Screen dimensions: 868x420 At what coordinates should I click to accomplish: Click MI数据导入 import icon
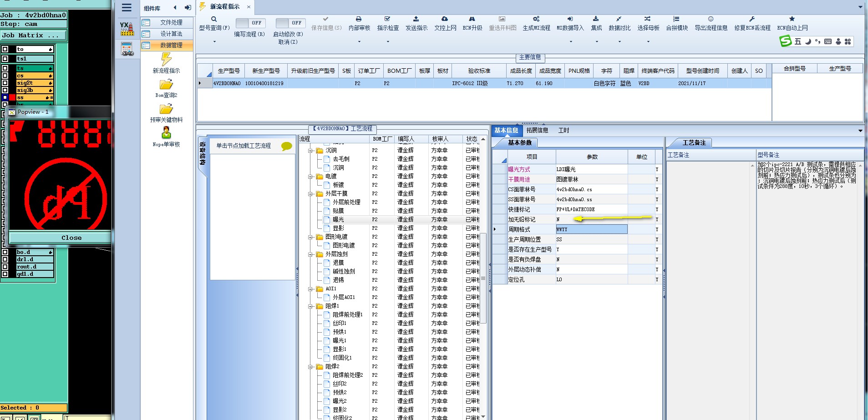click(x=570, y=19)
